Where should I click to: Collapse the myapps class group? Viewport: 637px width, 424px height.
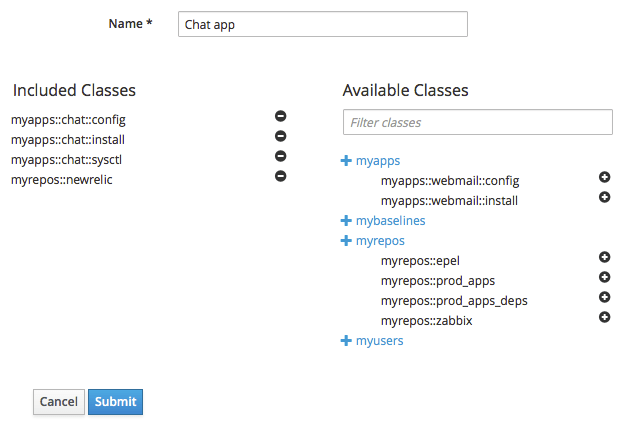pos(347,160)
